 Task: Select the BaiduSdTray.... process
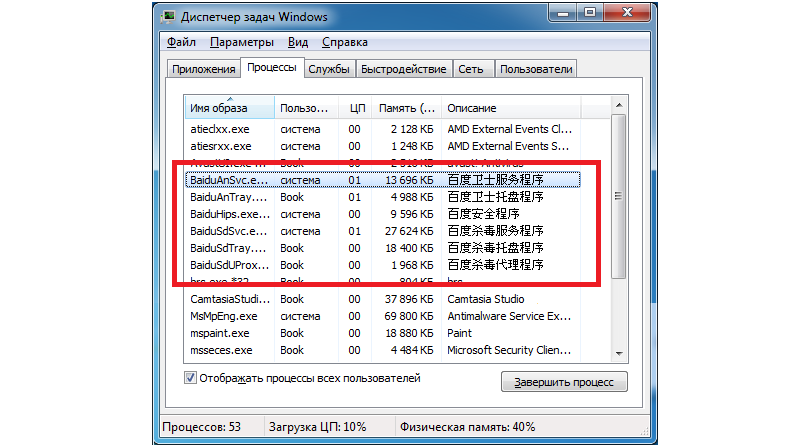[x=383, y=248]
